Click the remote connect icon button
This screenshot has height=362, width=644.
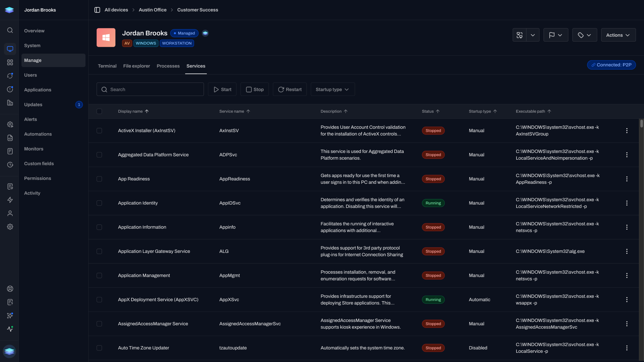519,35
